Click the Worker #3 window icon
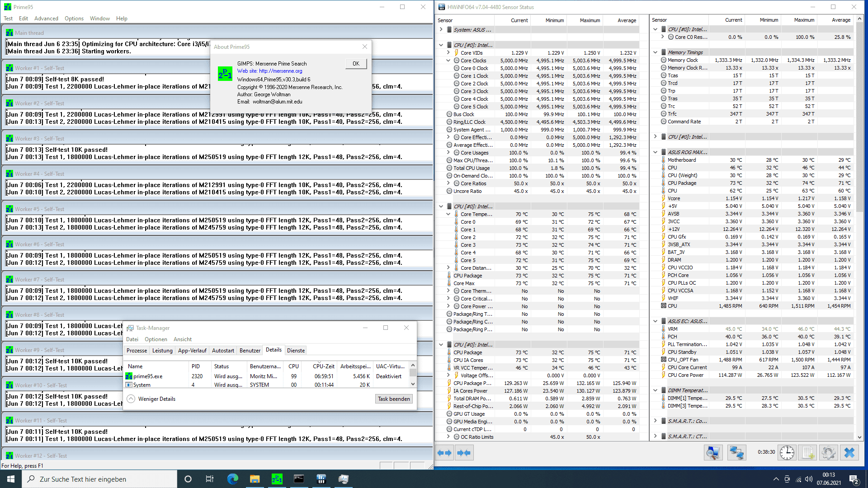Viewport: 868px width, 488px height. tap(9, 139)
